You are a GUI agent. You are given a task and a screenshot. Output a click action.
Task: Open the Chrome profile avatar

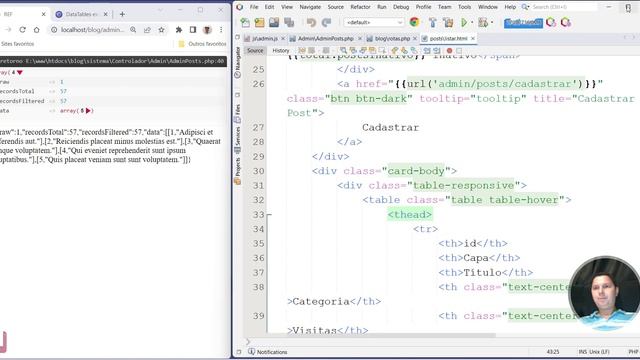tap(207, 30)
